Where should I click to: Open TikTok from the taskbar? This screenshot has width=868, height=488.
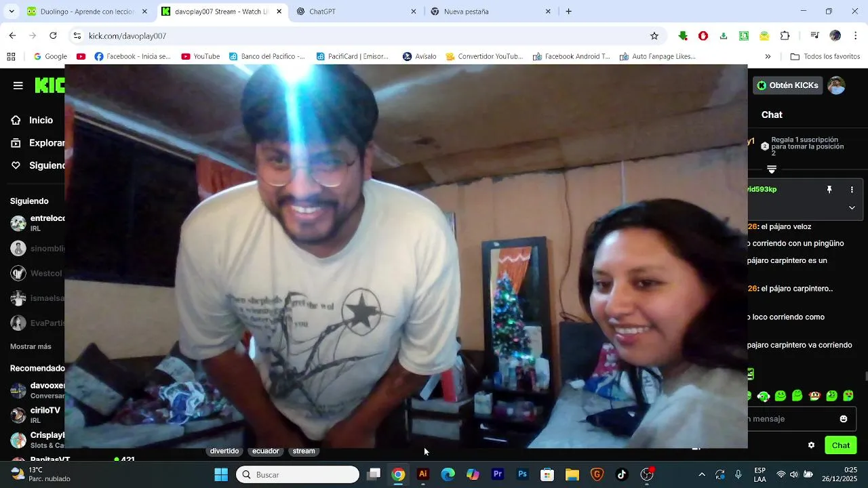[x=622, y=474]
